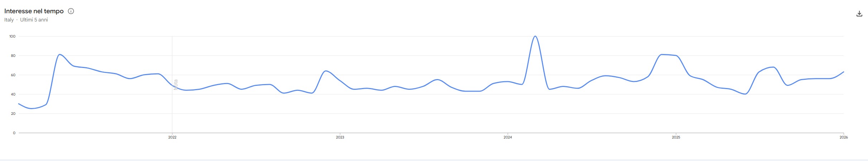
Task: Click the 2025 label on the time axis
Action: click(x=676, y=137)
